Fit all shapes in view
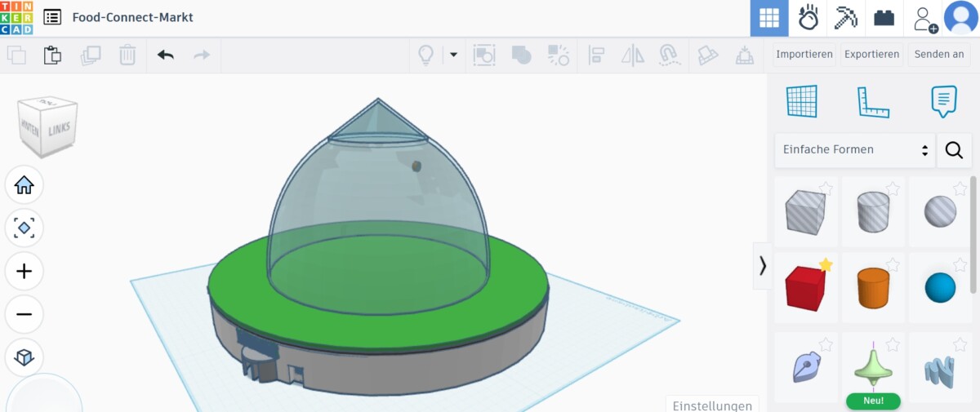This screenshot has height=412, width=980. (x=24, y=228)
